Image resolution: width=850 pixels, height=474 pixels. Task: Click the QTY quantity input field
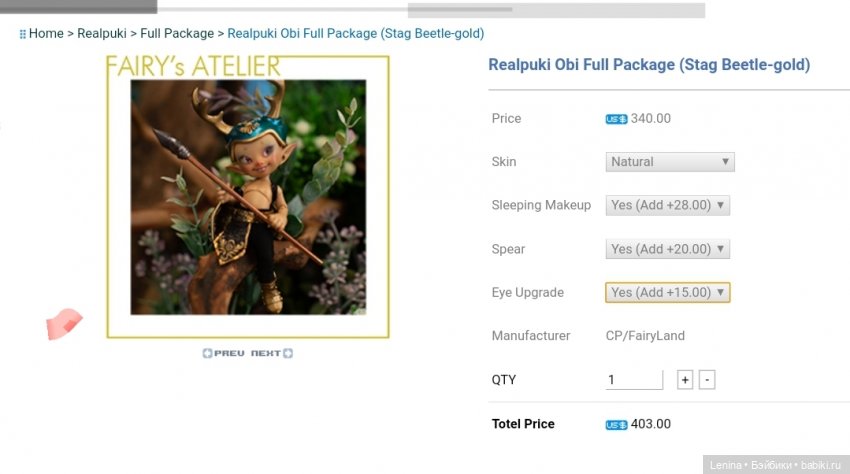[634, 380]
